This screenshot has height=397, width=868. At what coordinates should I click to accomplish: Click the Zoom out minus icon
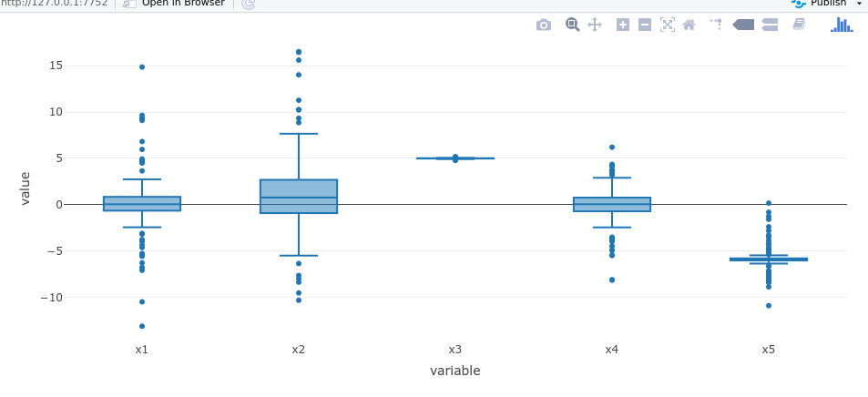pos(645,25)
